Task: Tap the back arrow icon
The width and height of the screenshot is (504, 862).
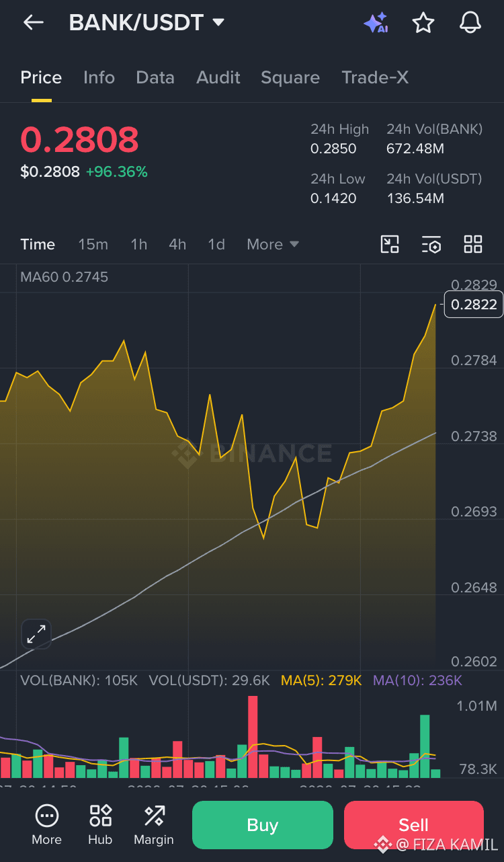Action: pos(33,22)
